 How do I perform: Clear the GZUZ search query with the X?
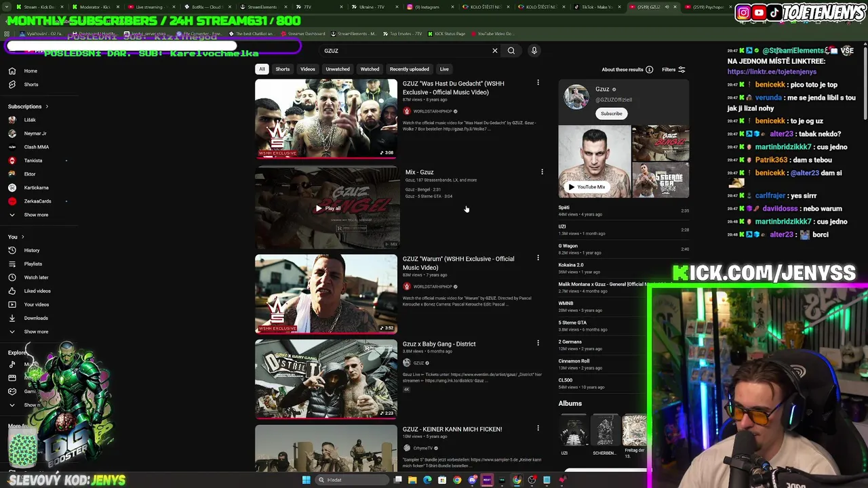495,51
